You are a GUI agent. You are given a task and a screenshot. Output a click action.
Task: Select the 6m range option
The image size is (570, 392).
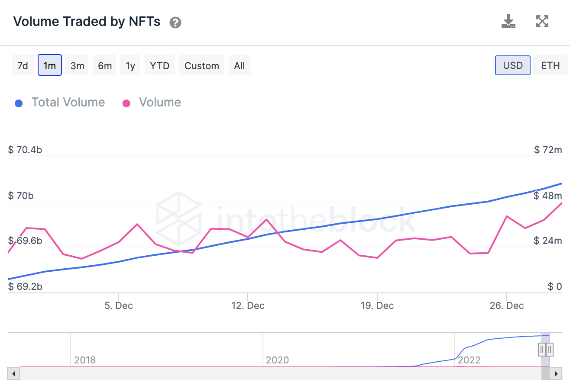[104, 65]
